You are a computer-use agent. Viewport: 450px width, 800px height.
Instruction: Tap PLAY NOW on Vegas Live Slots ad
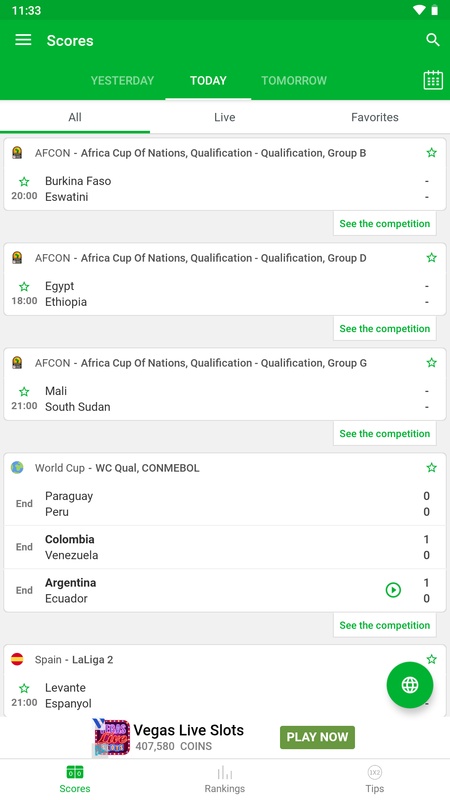(x=317, y=737)
